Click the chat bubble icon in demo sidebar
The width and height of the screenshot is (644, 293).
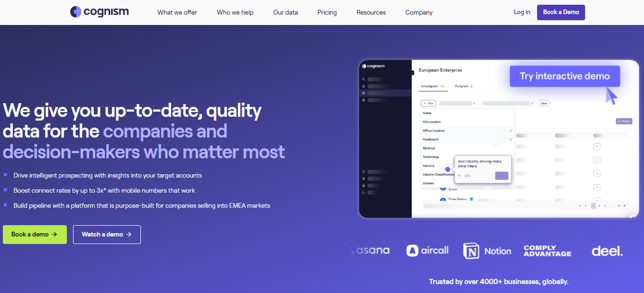coord(364,93)
